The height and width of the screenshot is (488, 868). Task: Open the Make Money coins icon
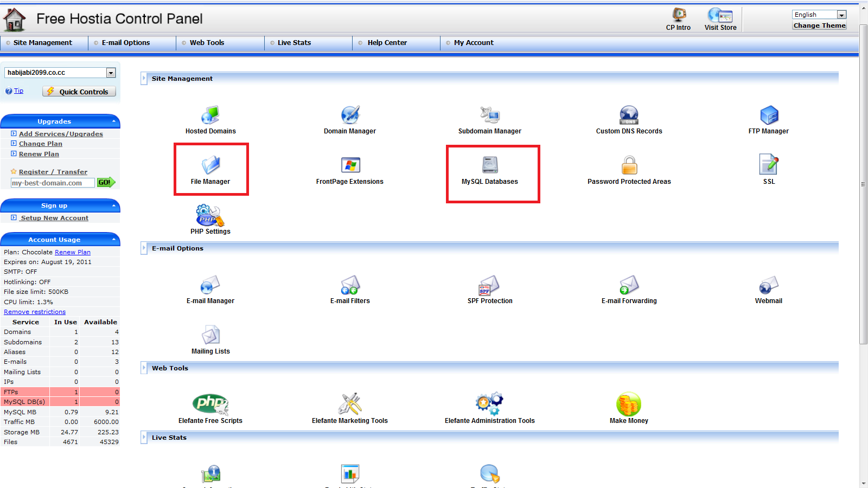(x=629, y=404)
